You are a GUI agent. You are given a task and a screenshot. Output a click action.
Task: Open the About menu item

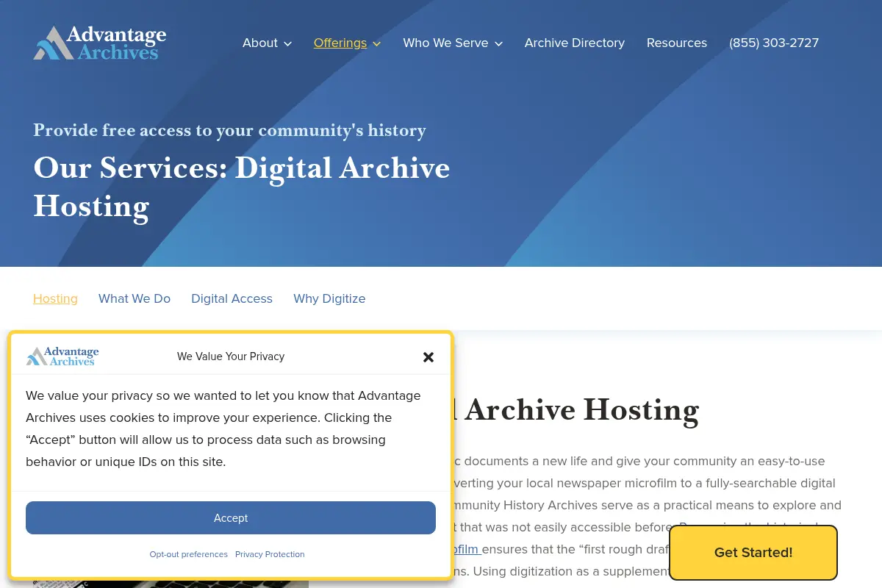(x=260, y=43)
